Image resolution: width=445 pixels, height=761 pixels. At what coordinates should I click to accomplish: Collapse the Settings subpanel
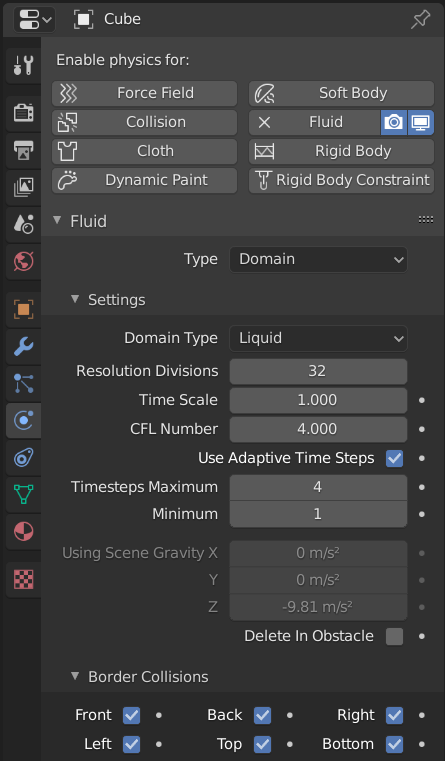[75, 299]
